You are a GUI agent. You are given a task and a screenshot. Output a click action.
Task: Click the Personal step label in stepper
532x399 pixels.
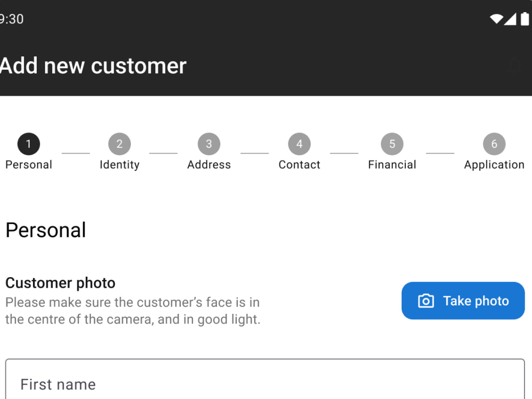(x=29, y=164)
